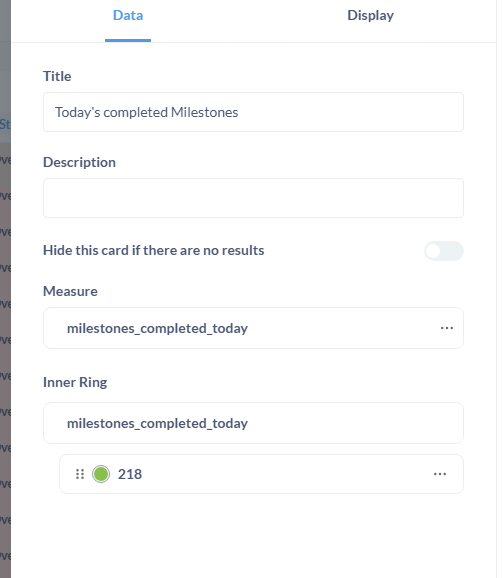Open the 218 series three-dot options menu
Screen dimensions: 503x578
click(x=440, y=474)
